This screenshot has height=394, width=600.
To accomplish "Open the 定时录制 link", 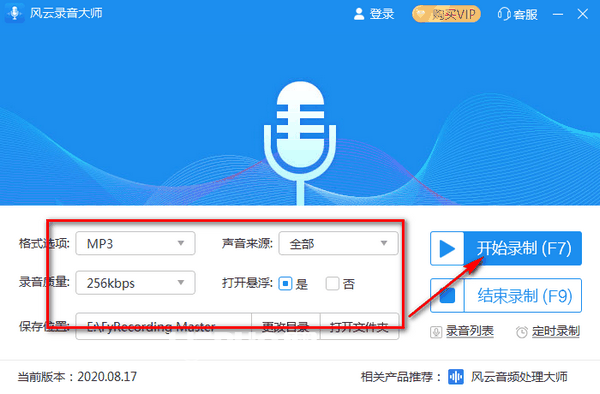I will pos(556,331).
